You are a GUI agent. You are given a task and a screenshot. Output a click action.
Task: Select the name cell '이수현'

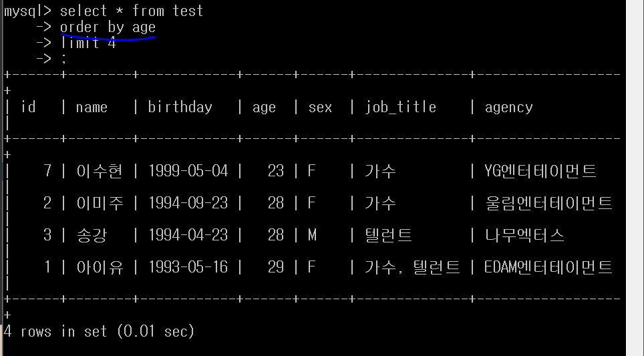point(100,171)
